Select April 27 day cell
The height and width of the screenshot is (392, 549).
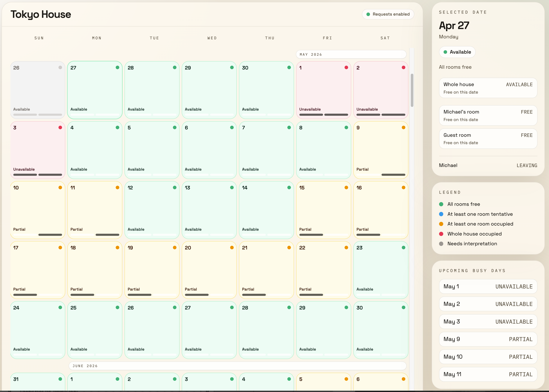pos(95,90)
